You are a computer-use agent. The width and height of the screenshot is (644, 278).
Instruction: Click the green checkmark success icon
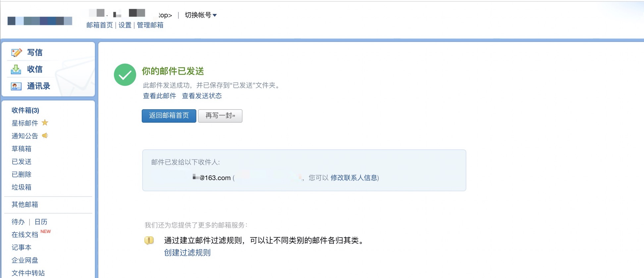pos(125,75)
